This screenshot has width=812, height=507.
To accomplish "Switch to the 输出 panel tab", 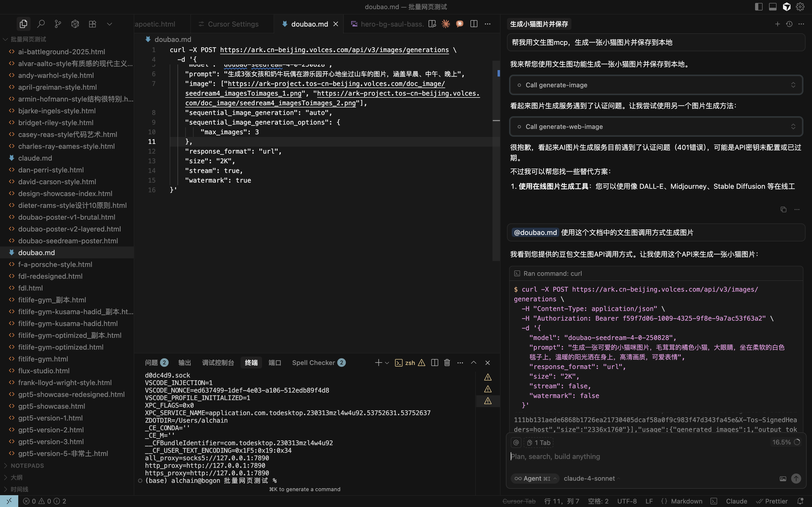I will tap(184, 363).
